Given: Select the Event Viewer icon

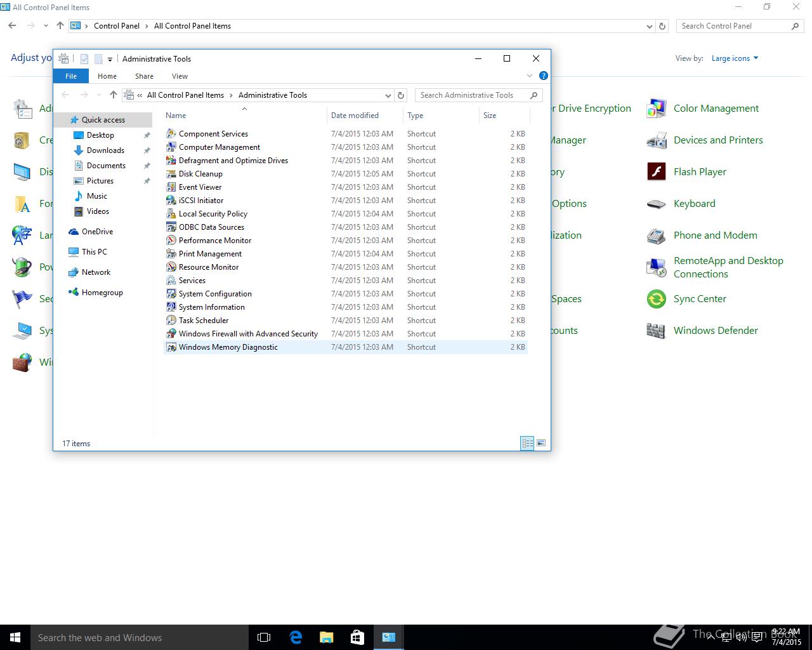Looking at the screenshot, I should point(171,187).
